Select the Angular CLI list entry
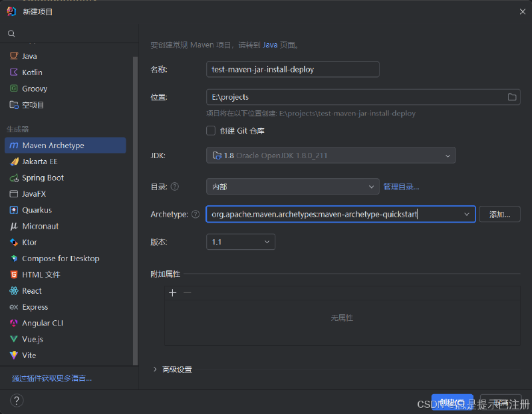This screenshot has width=532, height=414. [x=65, y=323]
